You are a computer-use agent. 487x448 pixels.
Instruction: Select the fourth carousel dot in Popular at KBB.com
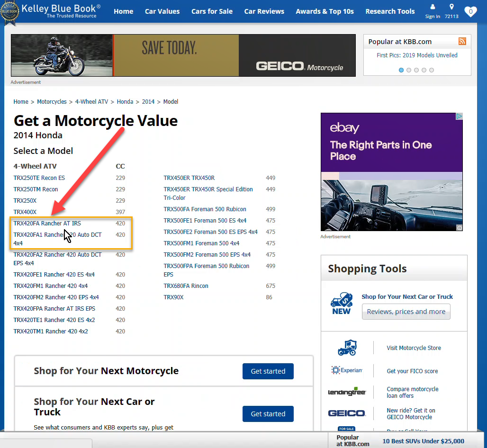424,70
